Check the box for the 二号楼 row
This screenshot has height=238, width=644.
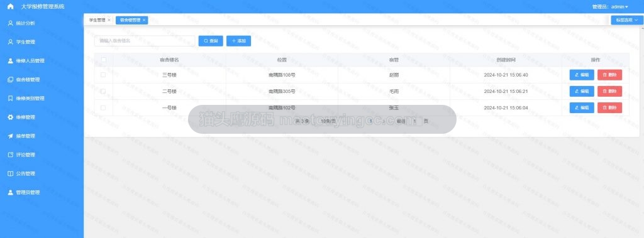pyautogui.click(x=103, y=91)
